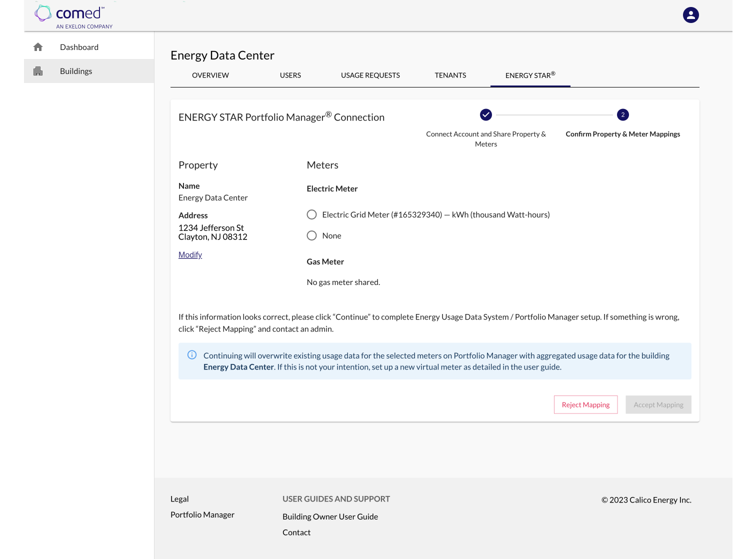Click the 'AN EXELON COMPANY' tagline

point(84,26)
